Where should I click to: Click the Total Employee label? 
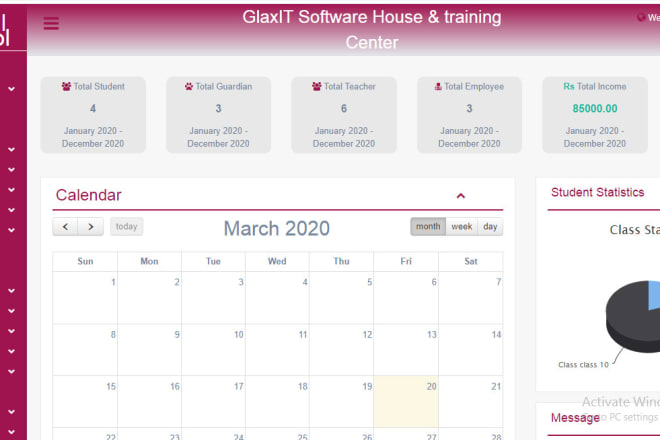[x=474, y=86]
